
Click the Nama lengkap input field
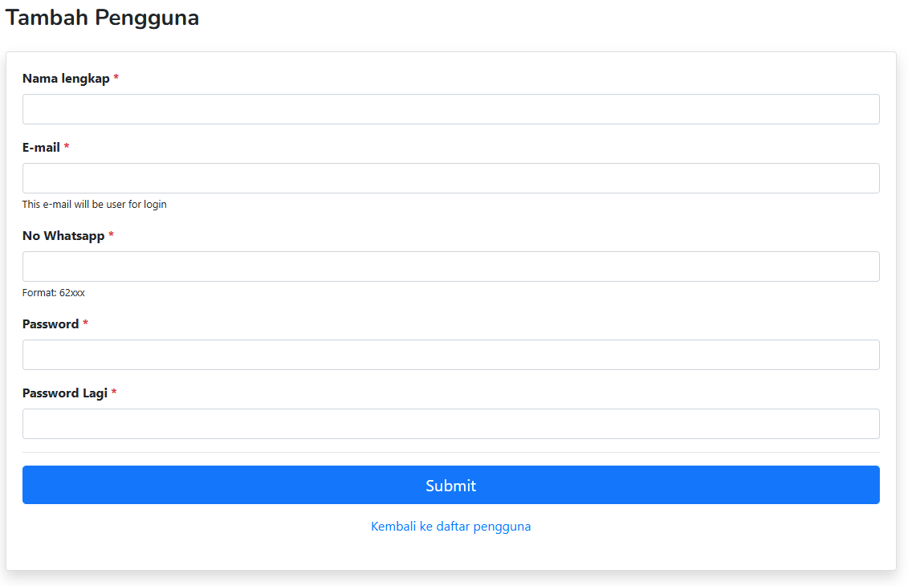(450, 109)
